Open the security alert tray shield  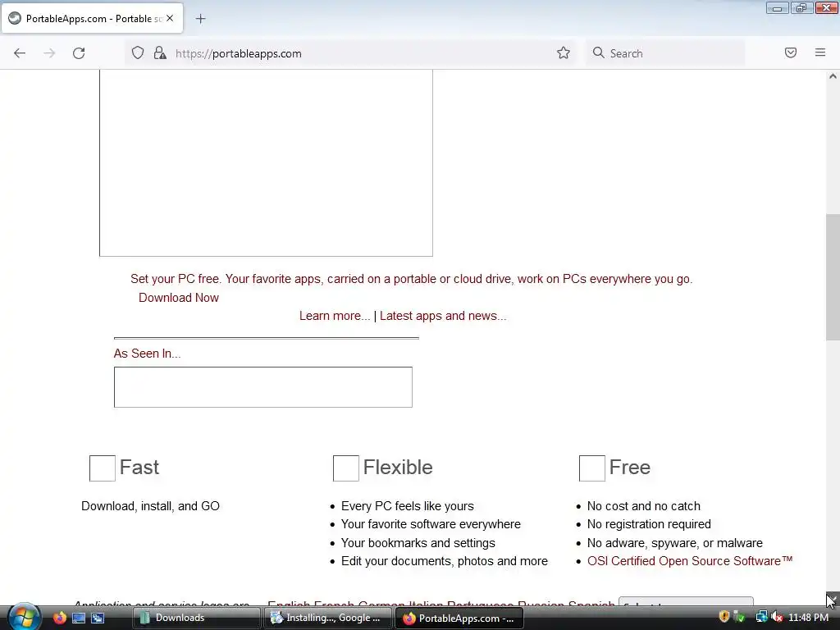coord(724,617)
